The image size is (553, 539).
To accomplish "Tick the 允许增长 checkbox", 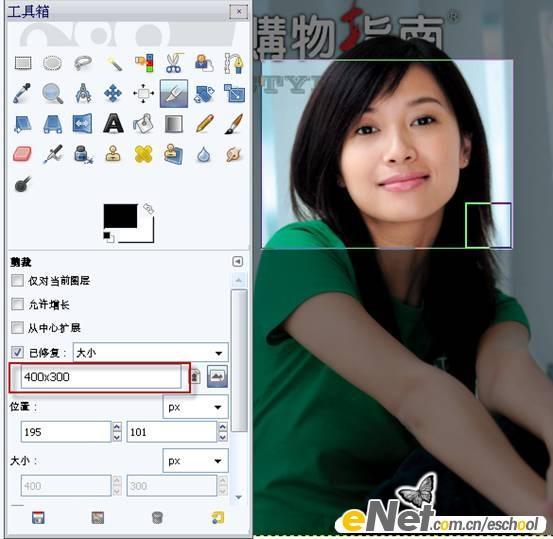I will coord(17,304).
